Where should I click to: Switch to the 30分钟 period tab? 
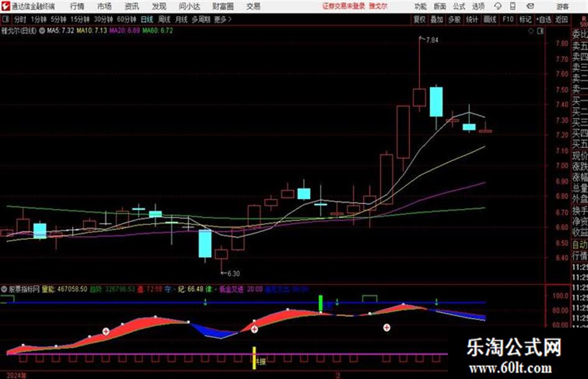pyautogui.click(x=103, y=19)
